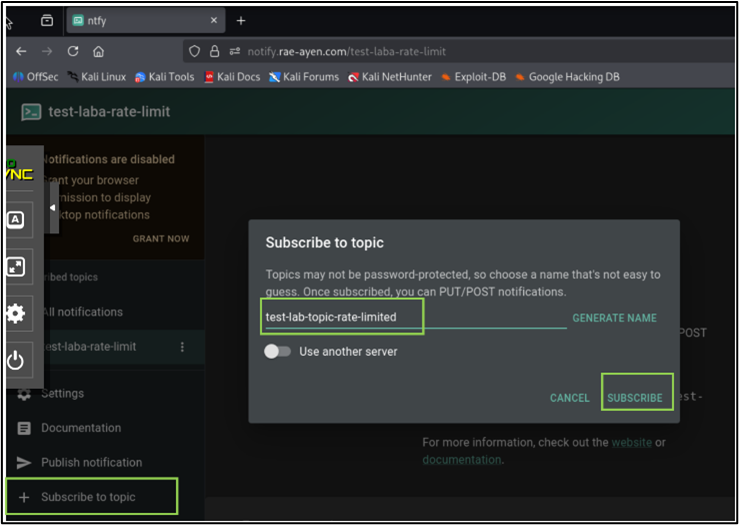Open the VNC settings gear
This screenshot has height=525, width=739.
pos(16,313)
